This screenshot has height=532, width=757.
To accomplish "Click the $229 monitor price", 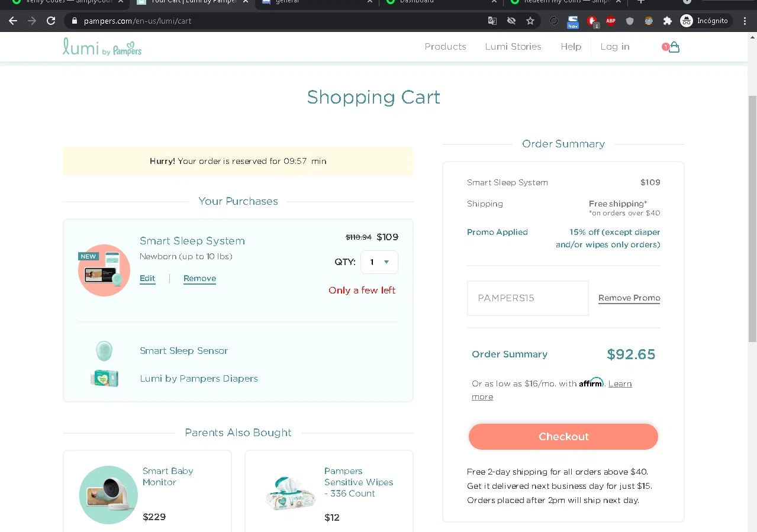I will [154, 517].
